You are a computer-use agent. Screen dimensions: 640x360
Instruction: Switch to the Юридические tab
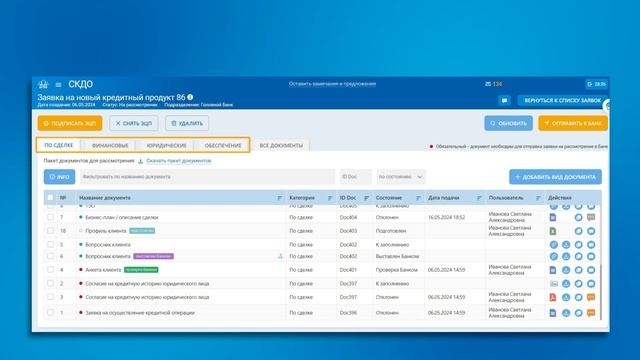coord(167,145)
